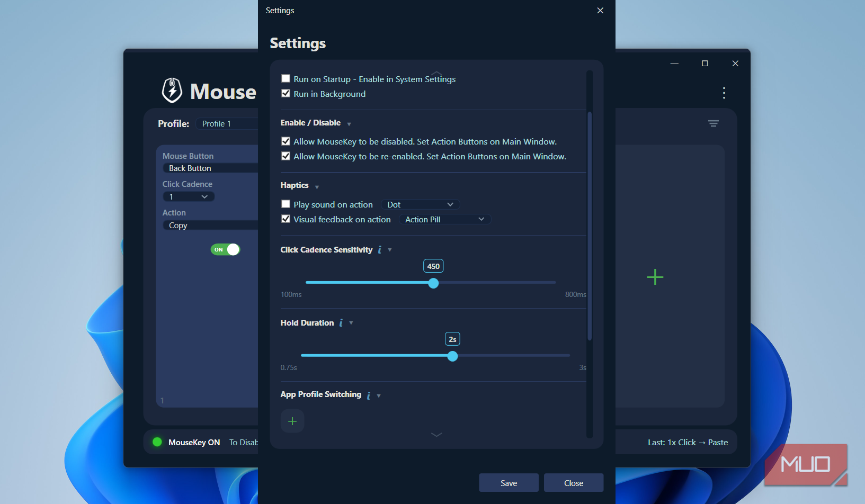Click the 450 value bubble above slider
865x504 pixels.
coord(433,266)
